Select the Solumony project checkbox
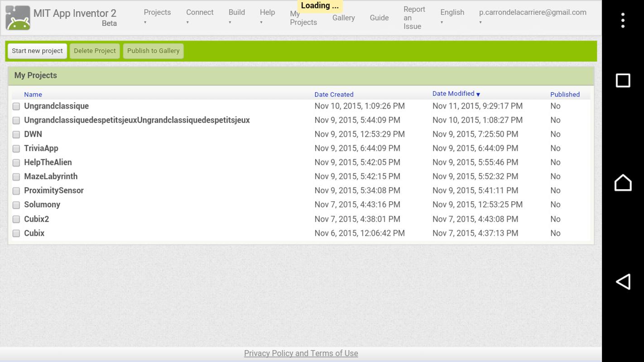The image size is (644, 362). click(16, 205)
